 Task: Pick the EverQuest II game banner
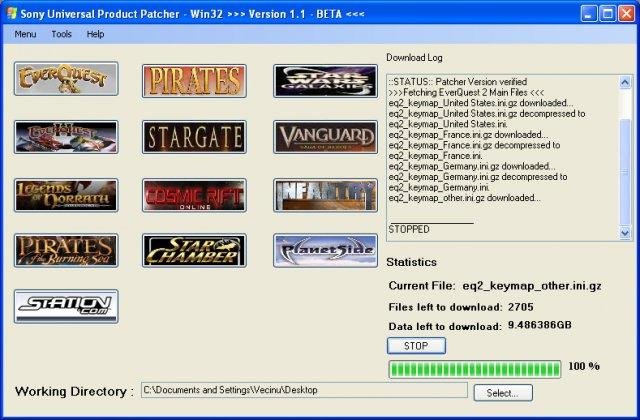tap(66, 137)
